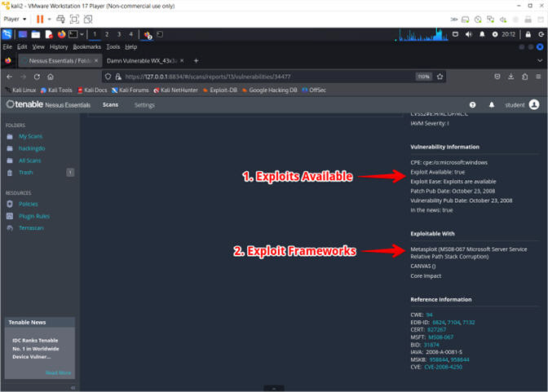Go back to the previous page
Image resolution: width=548 pixels, height=392 pixels.
tap(10, 77)
